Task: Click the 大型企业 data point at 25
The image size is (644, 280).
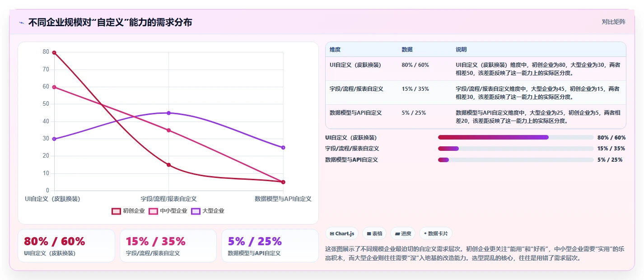Action: 283,148
